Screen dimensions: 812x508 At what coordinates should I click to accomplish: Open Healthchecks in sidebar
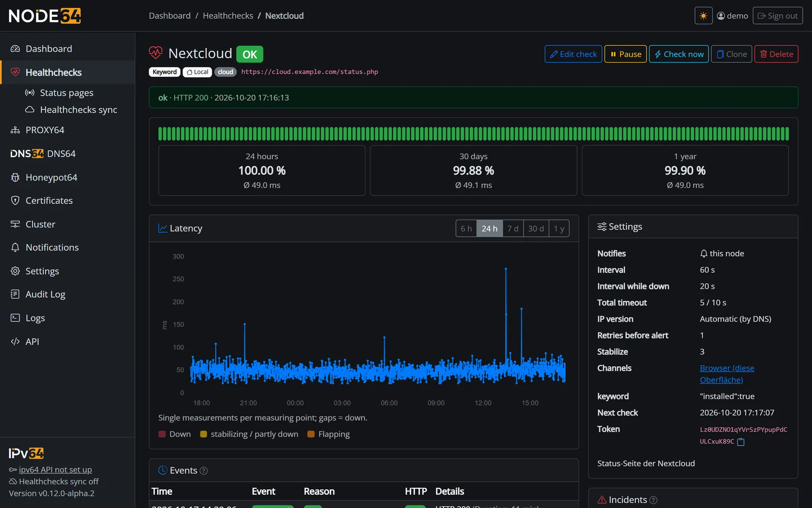[x=67, y=72]
